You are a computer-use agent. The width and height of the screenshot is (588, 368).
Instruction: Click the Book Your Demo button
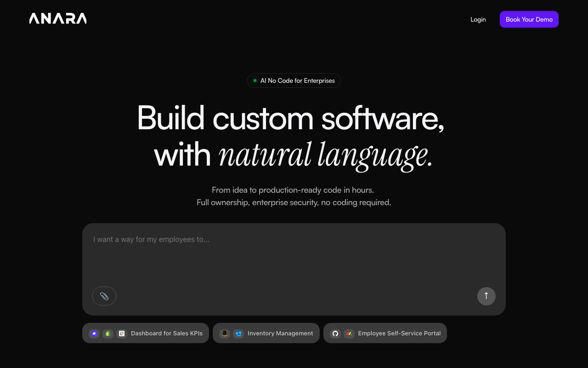tap(529, 19)
